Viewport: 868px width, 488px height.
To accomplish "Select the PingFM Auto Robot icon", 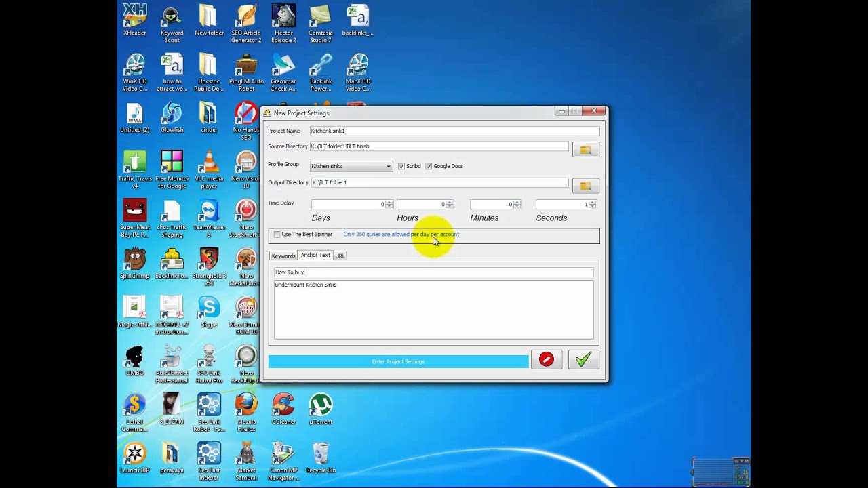I will point(246,73).
